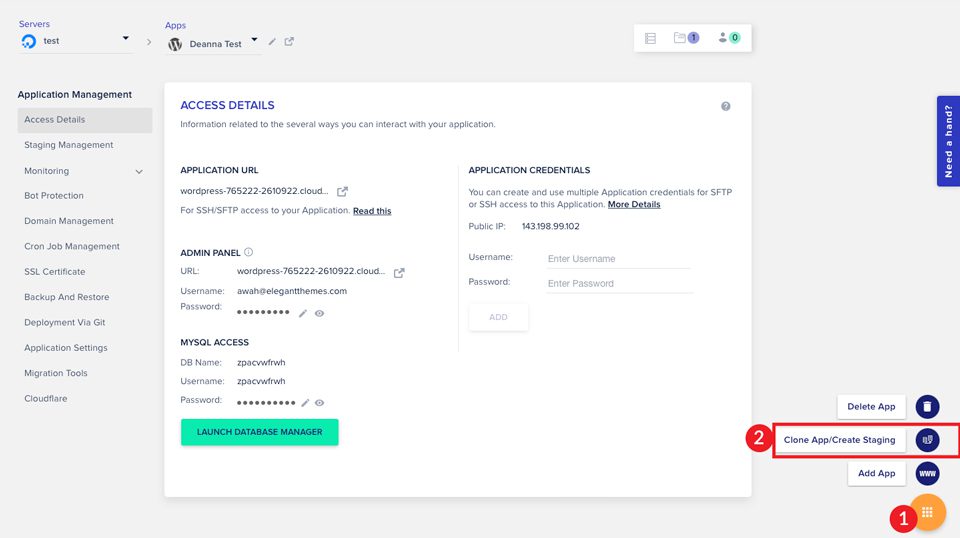Click the help question mark icon
Image resolution: width=960 pixels, height=538 pixels.
pos(726,106)
